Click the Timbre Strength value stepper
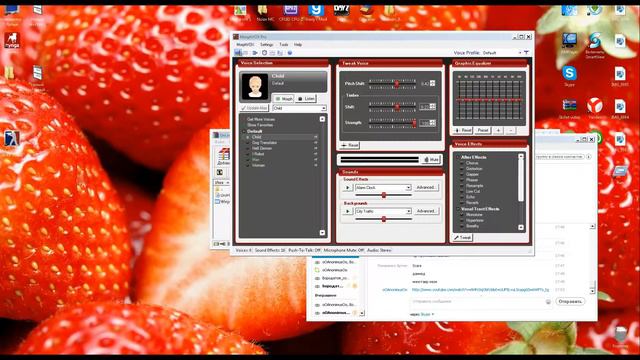Viewport: 640px width, 360px height. coord(433,123)
